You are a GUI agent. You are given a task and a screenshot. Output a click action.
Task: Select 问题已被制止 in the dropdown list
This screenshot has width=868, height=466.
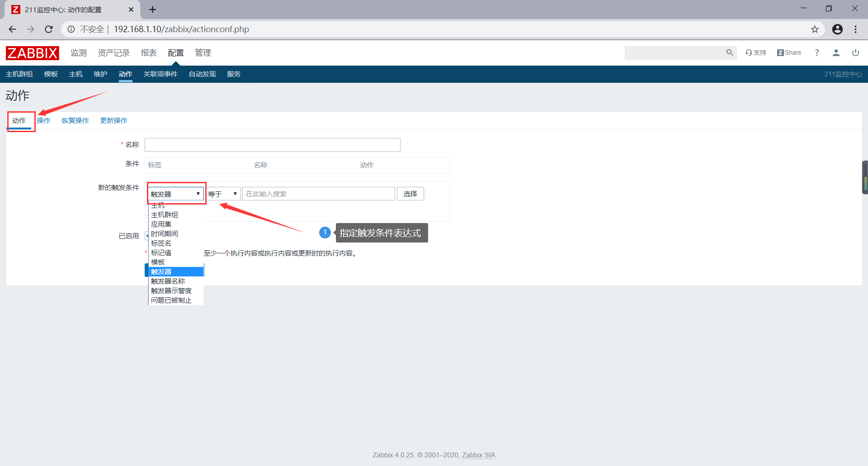click(176, 300)
